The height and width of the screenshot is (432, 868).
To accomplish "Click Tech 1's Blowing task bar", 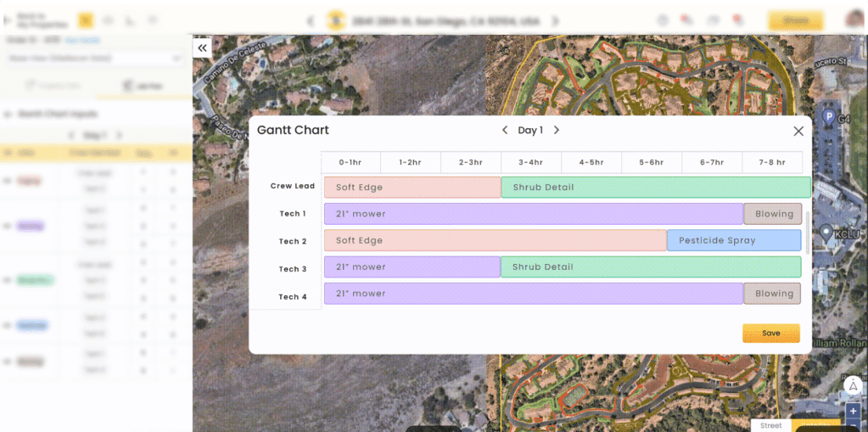I will (772, 214).
